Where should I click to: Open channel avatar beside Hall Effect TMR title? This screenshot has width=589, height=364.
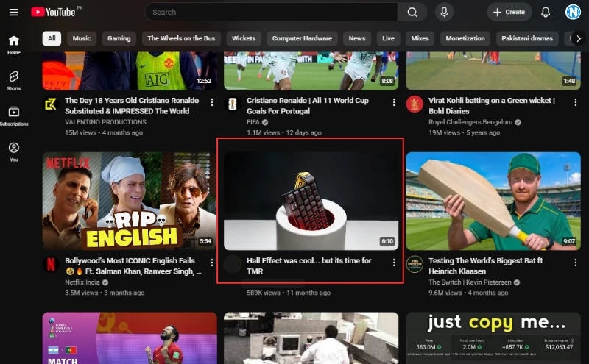click(233, 264)
